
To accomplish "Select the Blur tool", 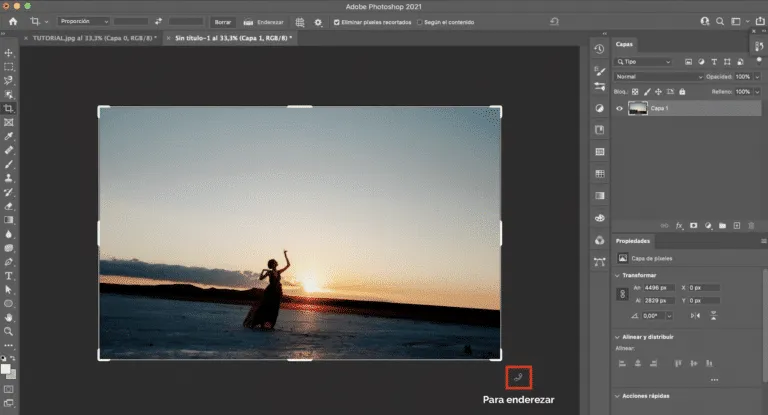I will 8,234.
